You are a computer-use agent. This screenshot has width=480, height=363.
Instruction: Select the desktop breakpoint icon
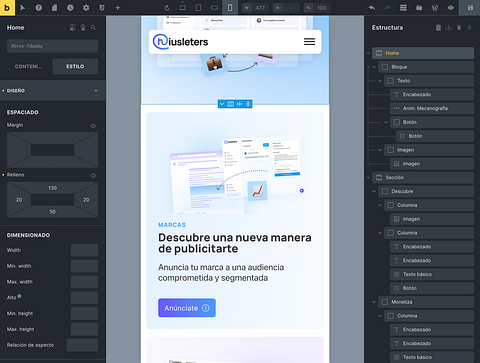coord(183,7)
